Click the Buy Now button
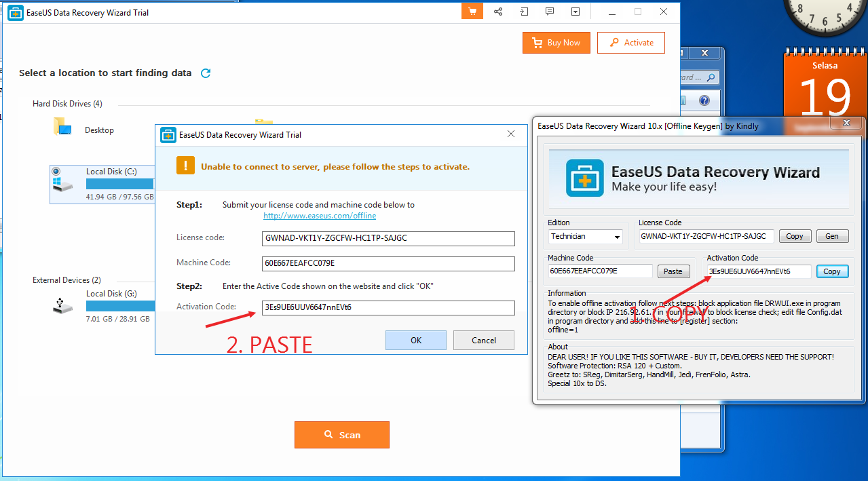 tap(556, 42)
